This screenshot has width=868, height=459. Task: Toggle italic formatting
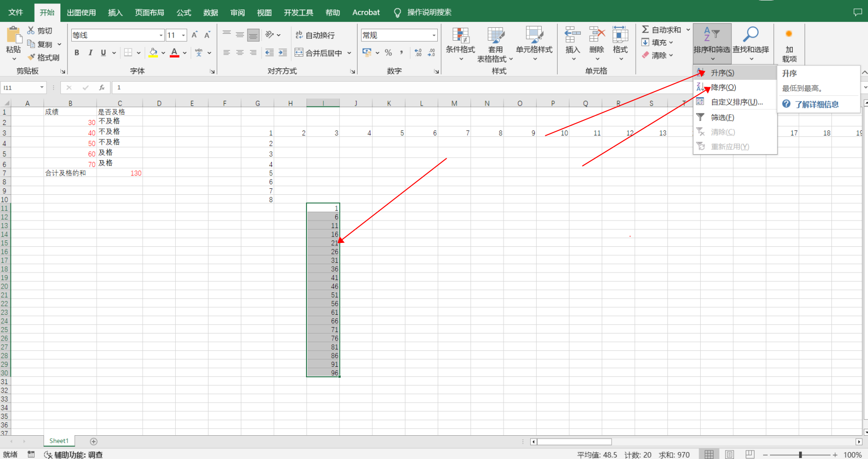(x=90, y=53)
